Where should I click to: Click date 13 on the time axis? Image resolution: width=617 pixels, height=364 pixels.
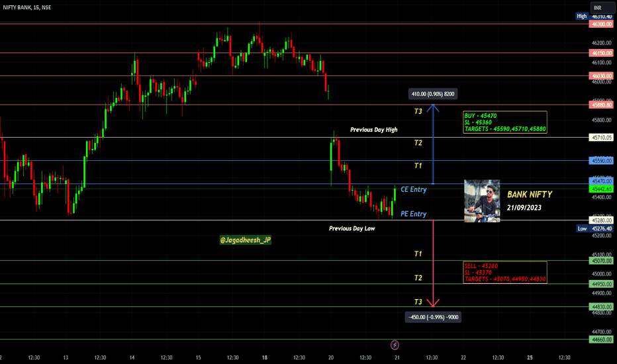point(66,357)
